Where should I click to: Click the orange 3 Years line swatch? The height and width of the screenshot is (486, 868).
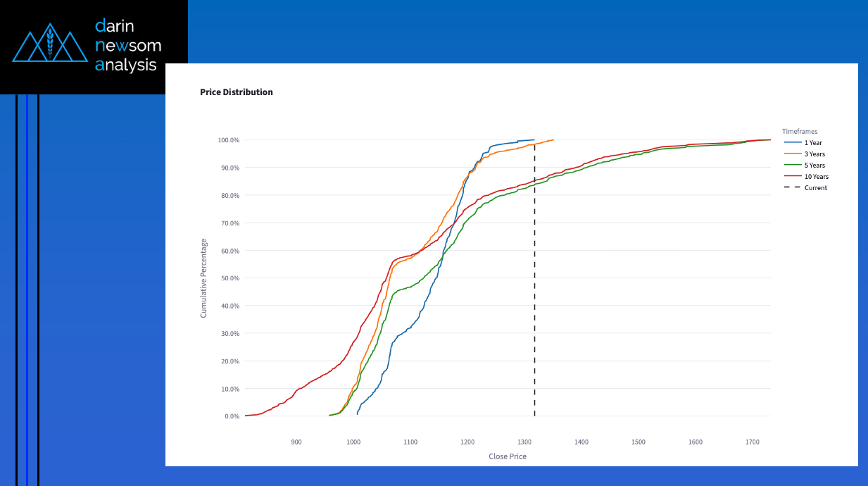[x=791, y=154]
